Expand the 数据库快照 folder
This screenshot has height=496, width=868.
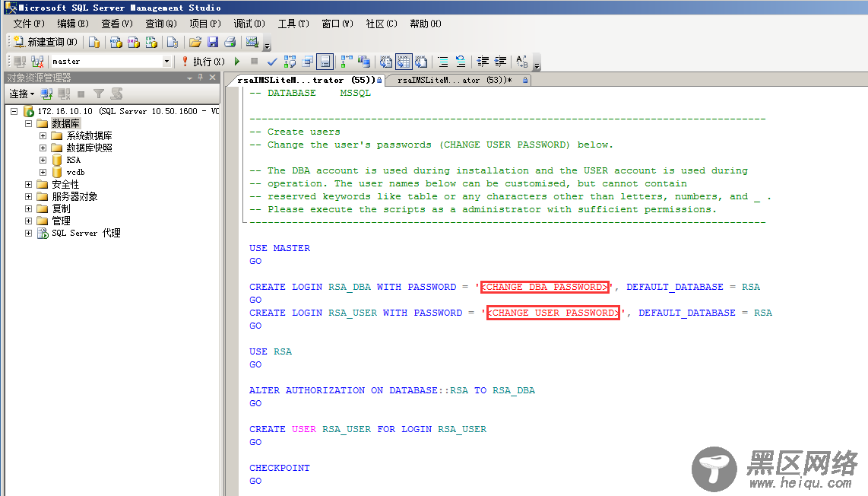(43, 148)
